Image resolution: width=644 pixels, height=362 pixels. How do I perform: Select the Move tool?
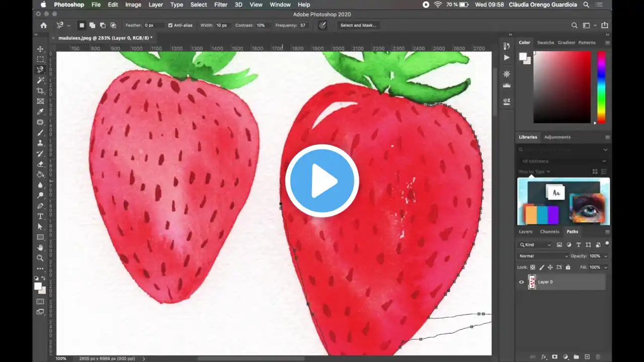pos(40,49)
